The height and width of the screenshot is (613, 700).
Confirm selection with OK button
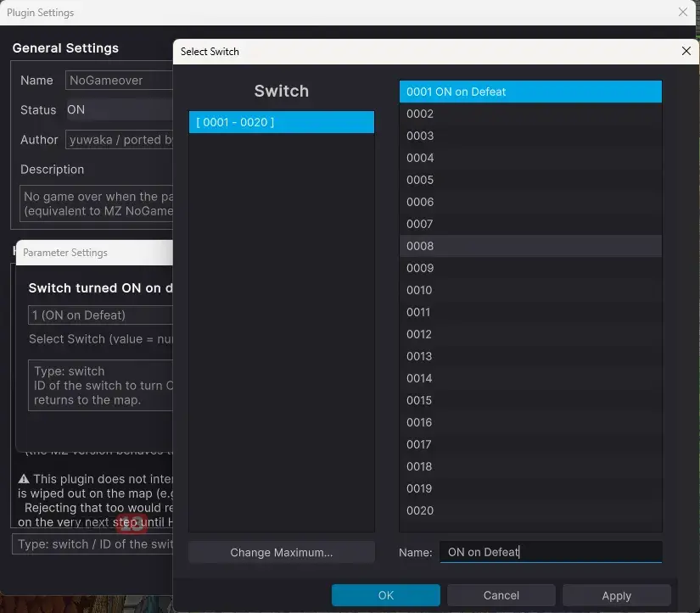click(x=386, y=595)
